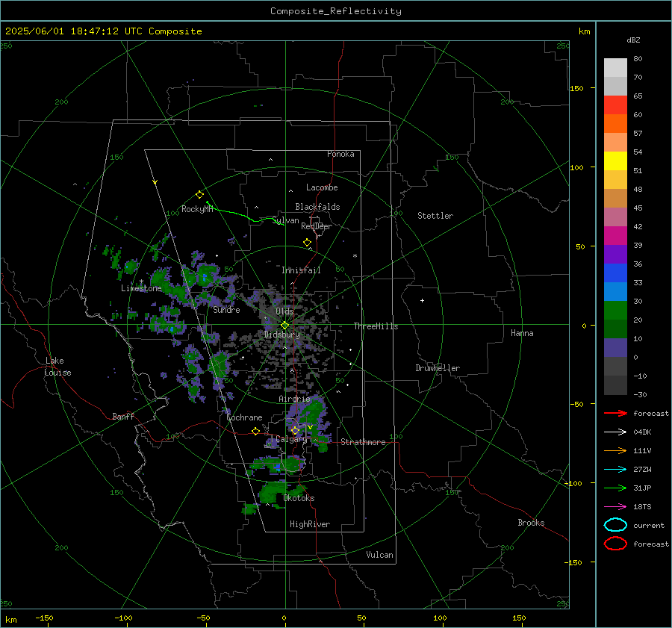Click the Drumheller town label
Image resolution: width=672 pixels, height=628 pixels.
(438, 368)
